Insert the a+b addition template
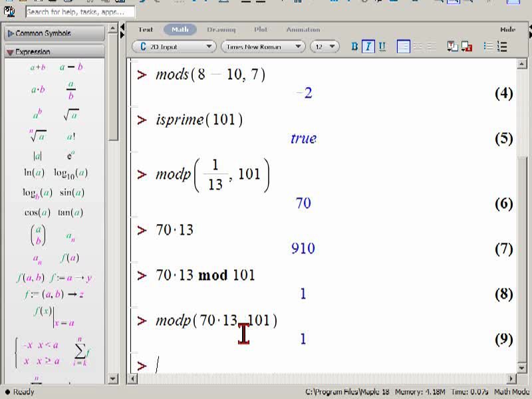 (38, 67)
